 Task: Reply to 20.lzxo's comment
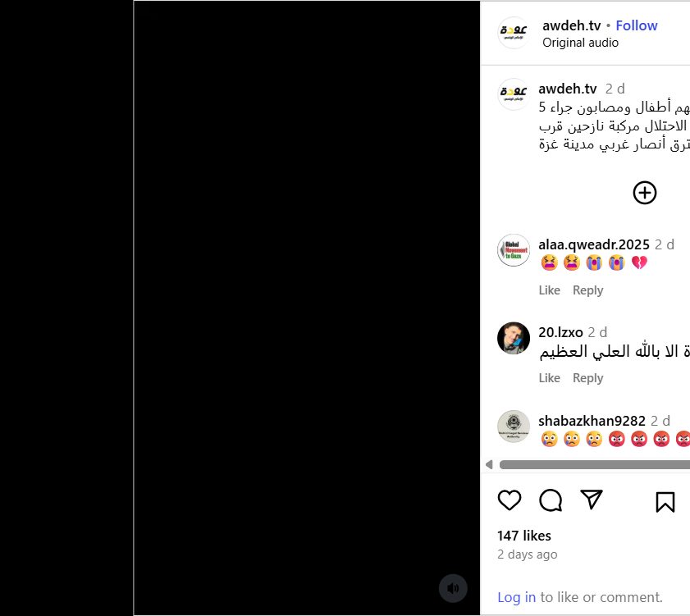[x=588, y=378]
